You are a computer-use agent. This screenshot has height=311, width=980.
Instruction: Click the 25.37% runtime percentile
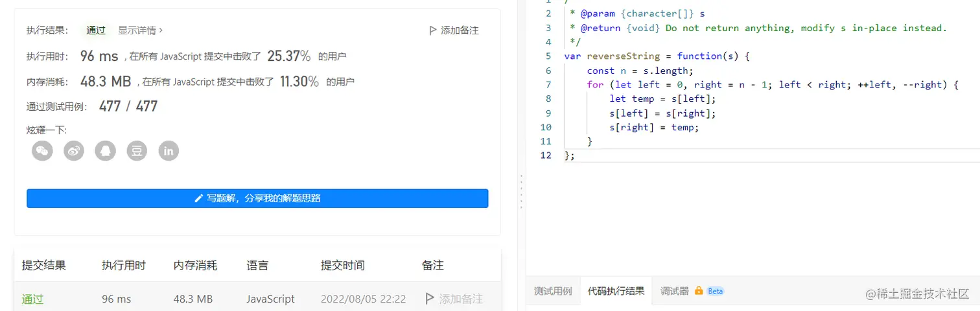(289, 56)
